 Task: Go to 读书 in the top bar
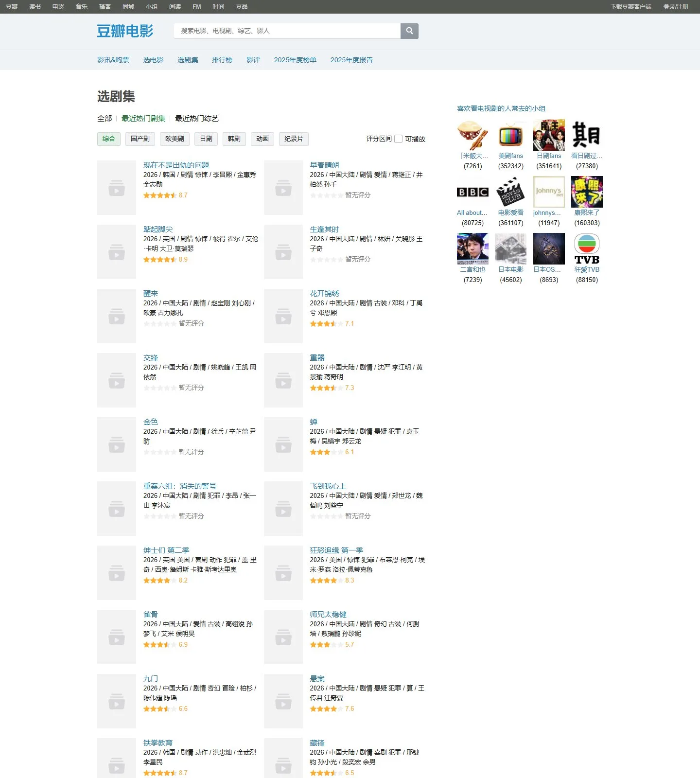coord(35,7)
